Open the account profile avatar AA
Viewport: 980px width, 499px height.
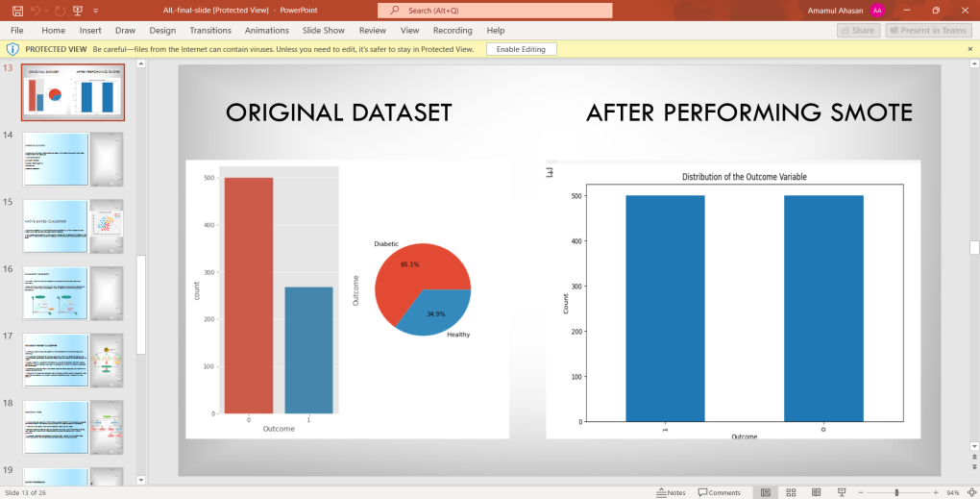click(x=877, y=11)
